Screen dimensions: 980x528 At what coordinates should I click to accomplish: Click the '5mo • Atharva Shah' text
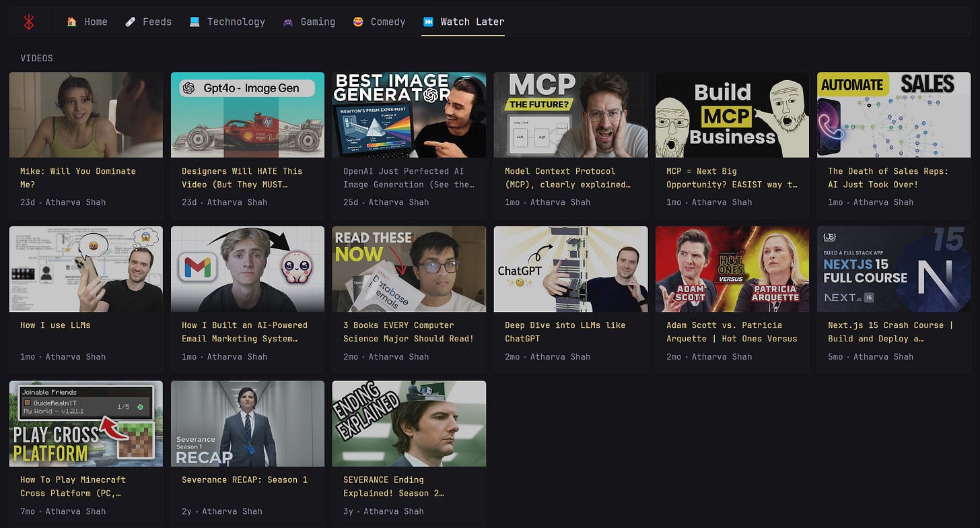(871, 356)
